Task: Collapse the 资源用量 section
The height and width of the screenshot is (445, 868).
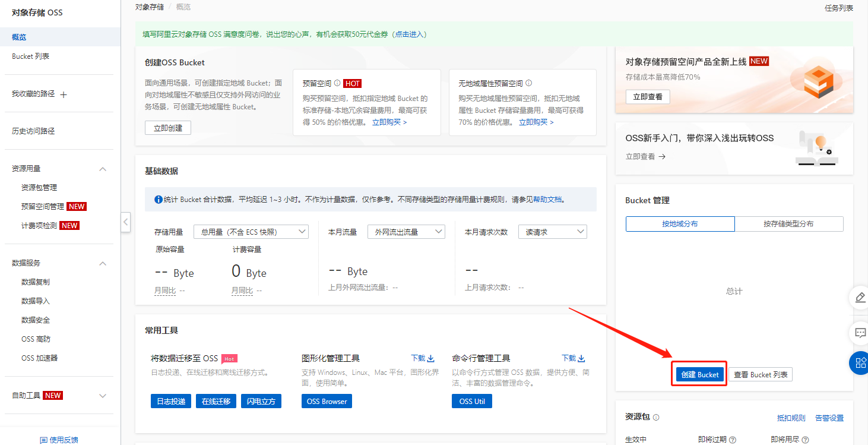Action: [103, 169]
